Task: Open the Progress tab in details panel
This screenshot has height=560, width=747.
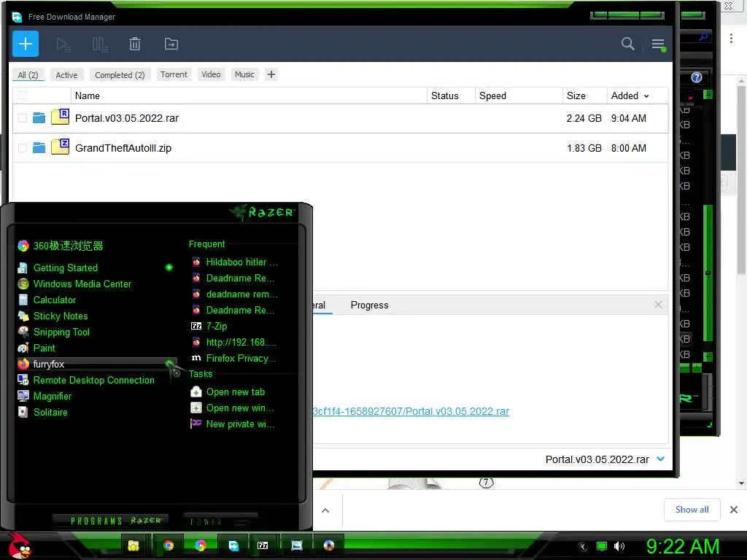Action: [x=369, y=306]
